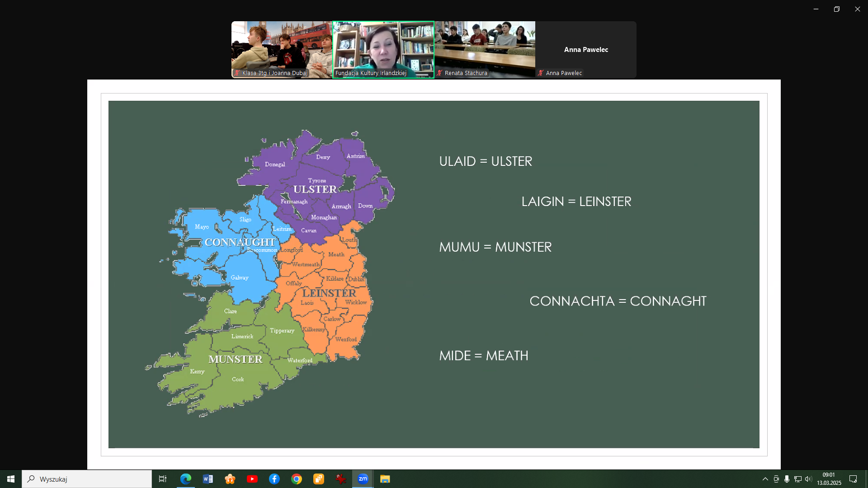Click the camera-in-use tray icon
Screen dimensions: 868x488
pyautogui.click(x=776, y=479)
